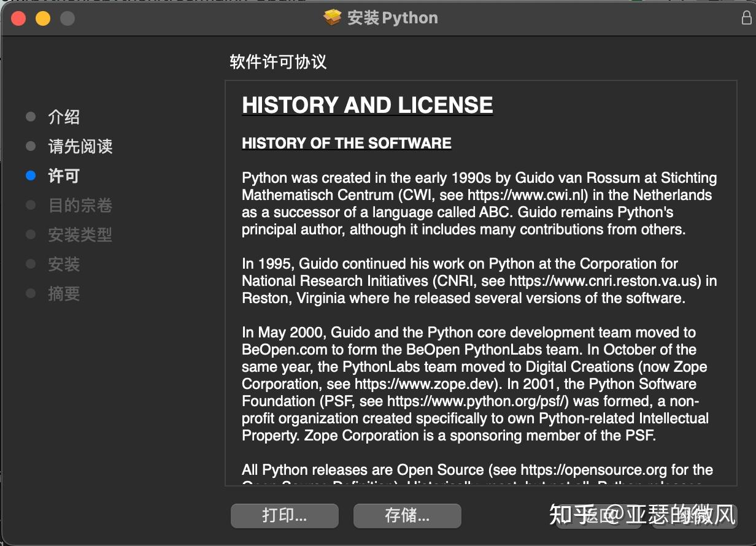Click the status dot beside 介绍
756x546 pixels.
(x=30, y=116)
